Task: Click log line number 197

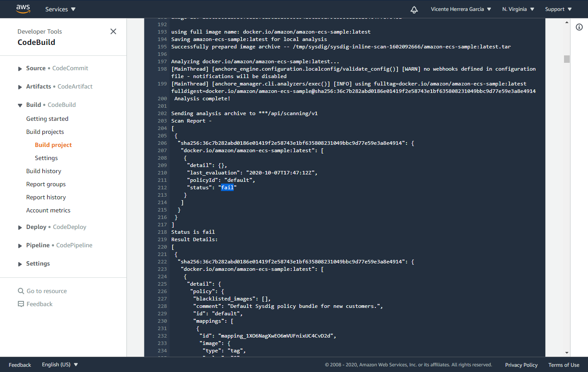Action: (162, 61)
